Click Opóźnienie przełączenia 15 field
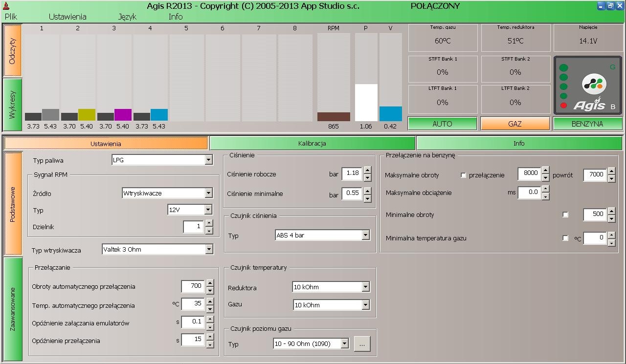The width and height of the screenshot is (626, 364). point(193,339)
